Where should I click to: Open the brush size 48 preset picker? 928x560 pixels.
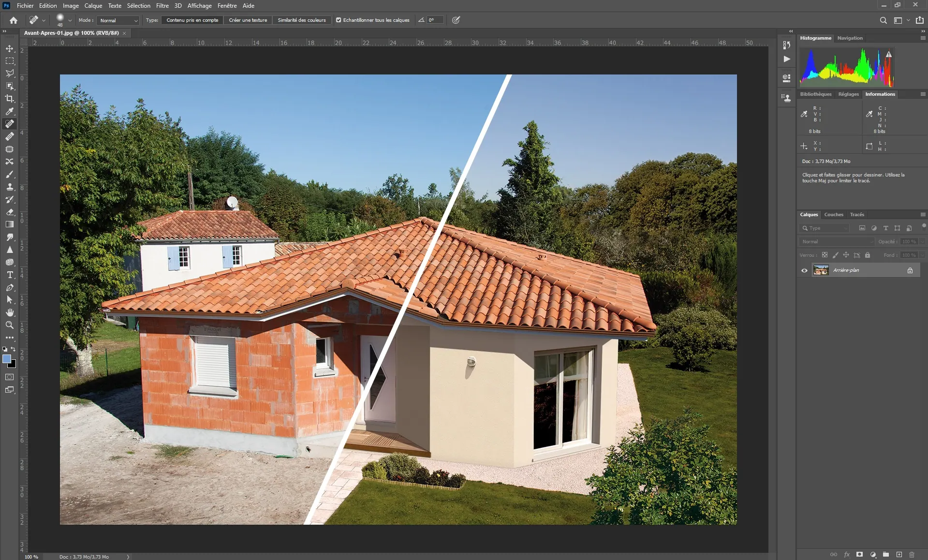(x=70, y=20)
